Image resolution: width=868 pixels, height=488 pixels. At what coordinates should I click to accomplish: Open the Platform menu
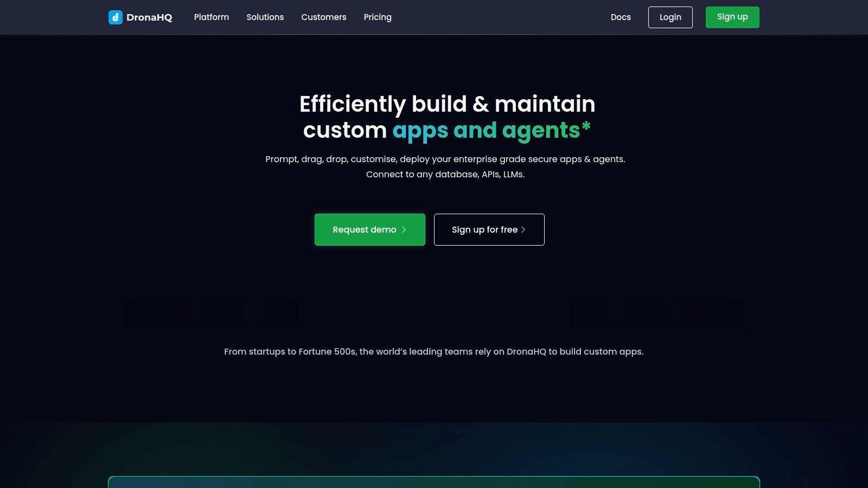pos(212,17)
